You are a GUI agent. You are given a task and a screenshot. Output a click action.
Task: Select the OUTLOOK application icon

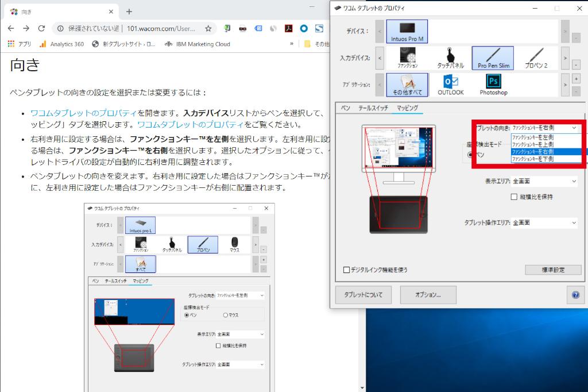450,85
